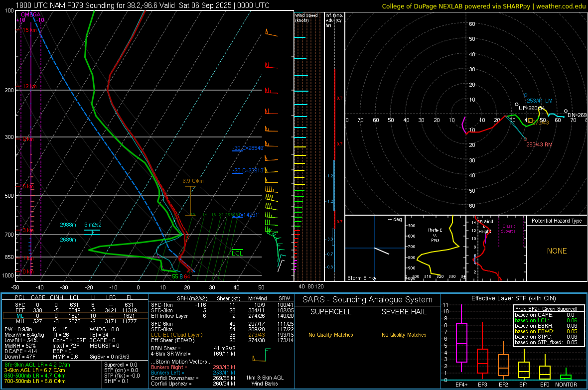
Task: Click the 2988m height label
Action: 68,225
